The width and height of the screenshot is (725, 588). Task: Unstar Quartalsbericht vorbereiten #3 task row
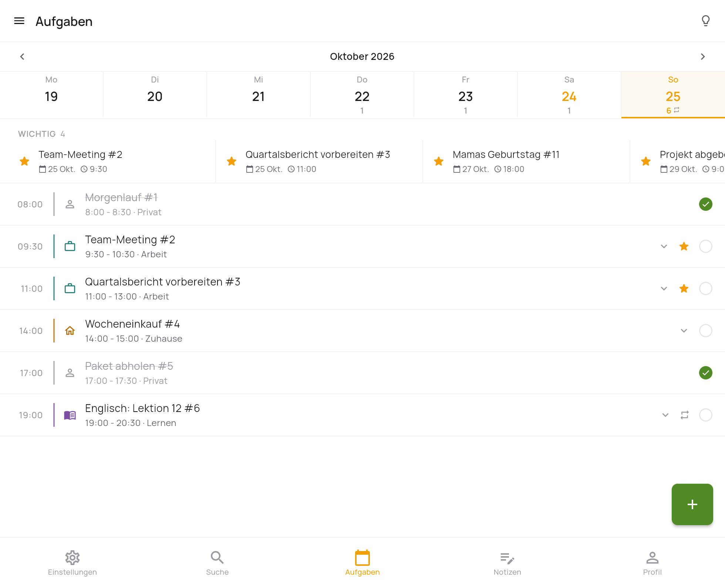[x=684, y=288]
